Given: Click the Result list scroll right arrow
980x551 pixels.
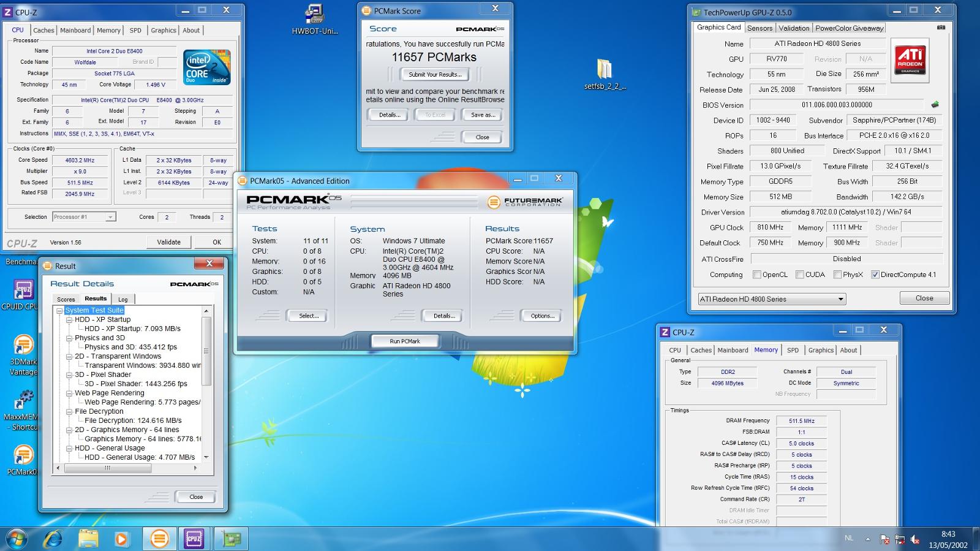Looking at the screenshot, I should 195,468.
